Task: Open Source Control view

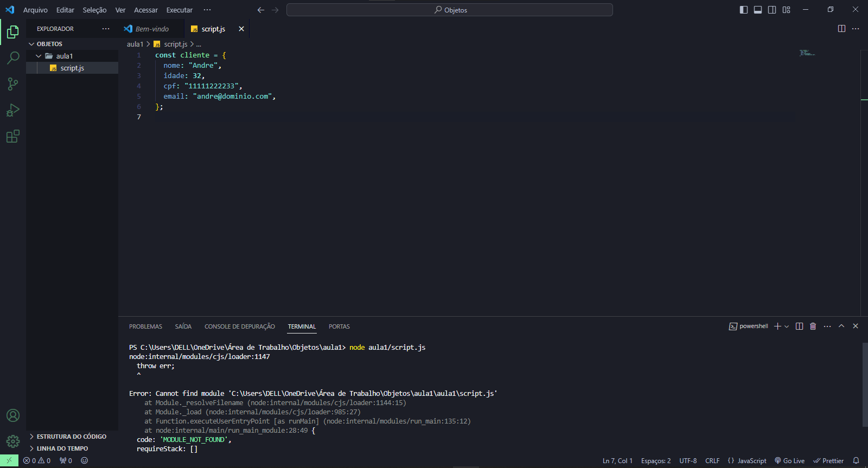Action: (13, 84)
